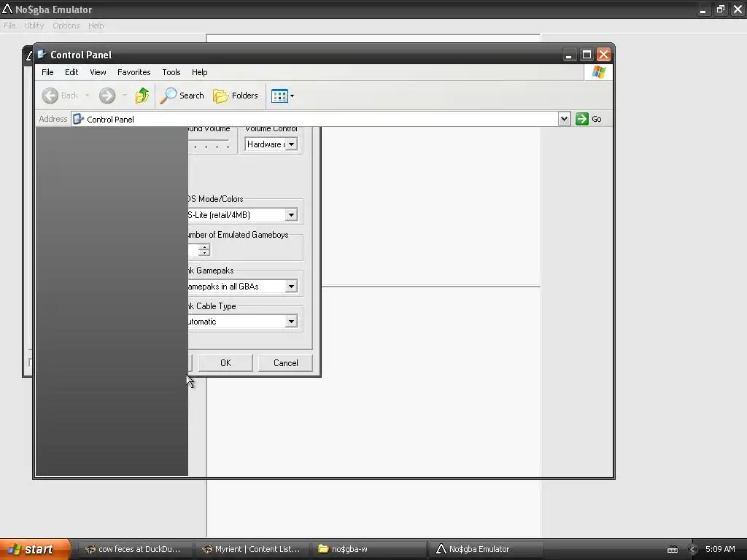Open the Start menu
The image size is (747, 560).
pos(34,549)
